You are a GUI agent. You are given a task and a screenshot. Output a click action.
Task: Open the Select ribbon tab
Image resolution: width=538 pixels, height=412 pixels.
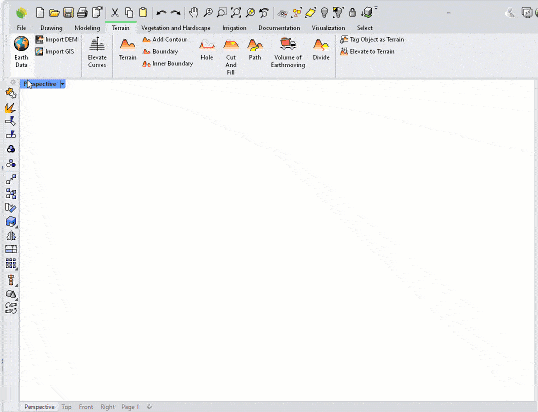click(364, 28)
